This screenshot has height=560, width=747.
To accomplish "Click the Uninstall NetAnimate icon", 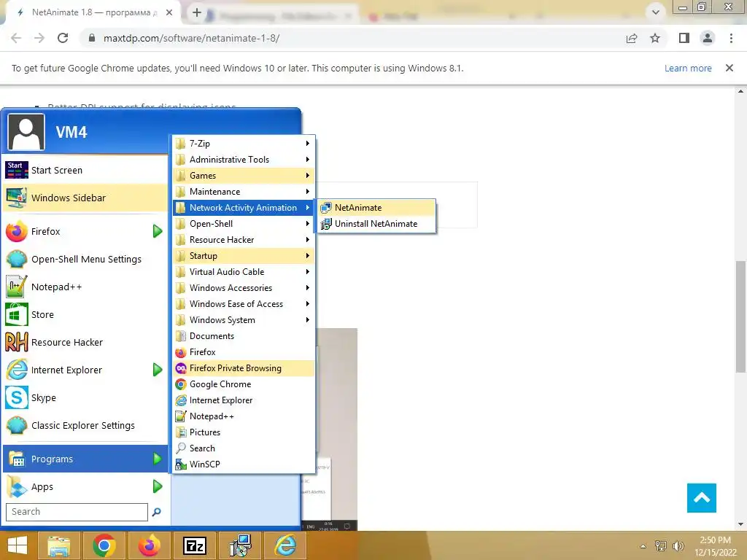I will [x=326, y=224].
